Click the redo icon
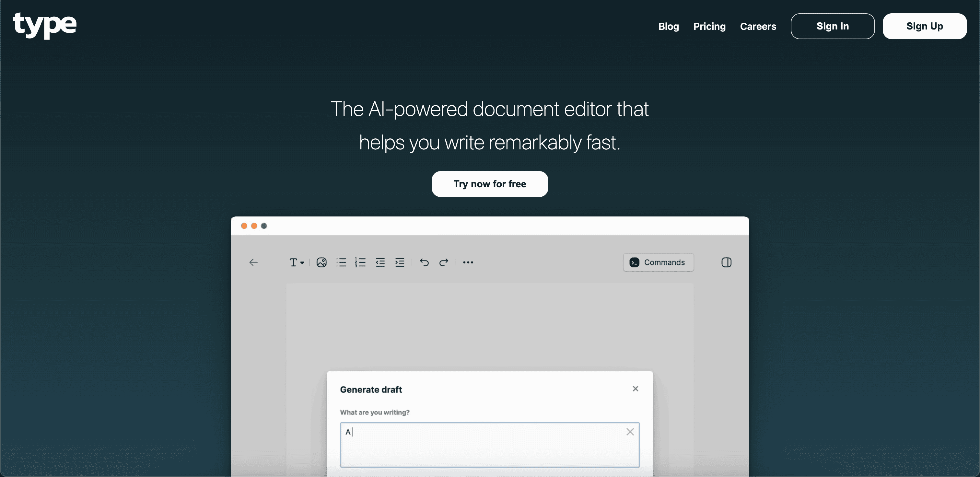 pyautogui.click(x=444, y=262)
